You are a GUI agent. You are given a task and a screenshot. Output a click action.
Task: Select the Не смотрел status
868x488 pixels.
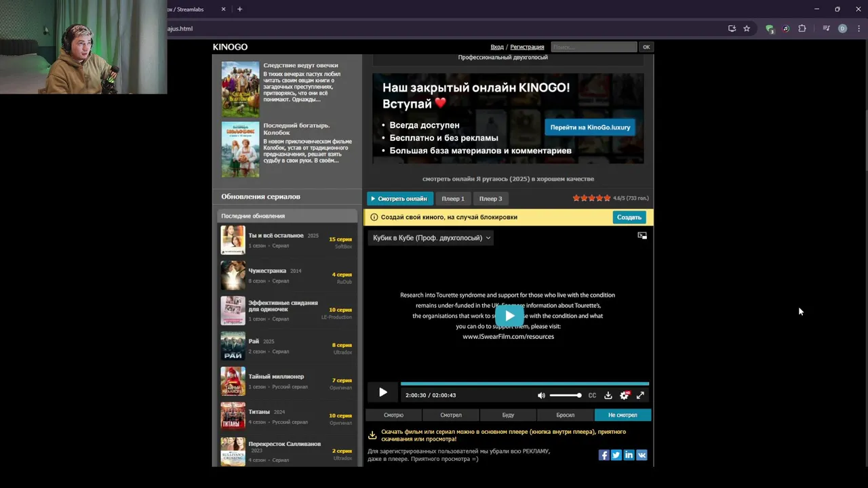click(x=623, y=415)
